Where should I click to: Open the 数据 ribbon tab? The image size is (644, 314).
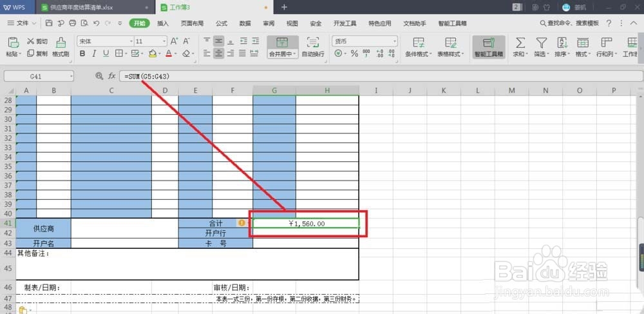point(245,23)
